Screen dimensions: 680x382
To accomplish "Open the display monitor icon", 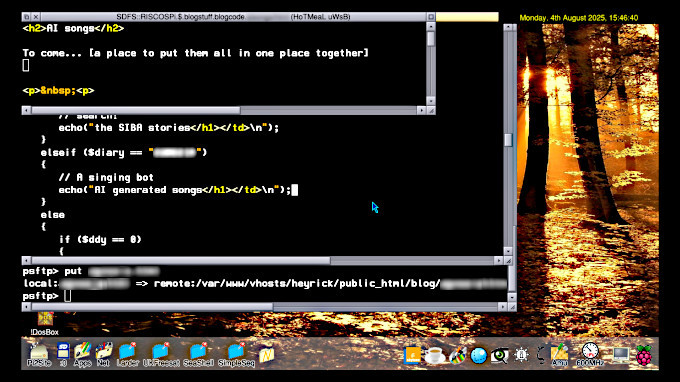I will click(621, 356).
